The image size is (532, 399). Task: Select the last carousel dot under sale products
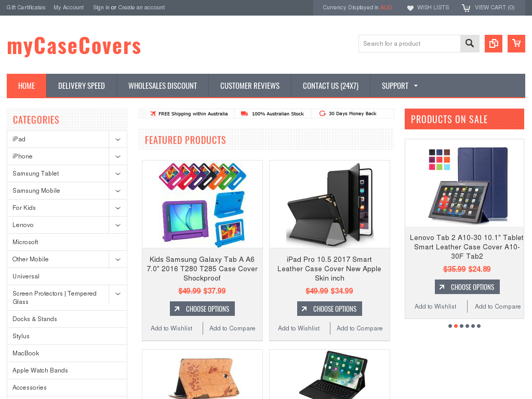(x=478, y=326)
